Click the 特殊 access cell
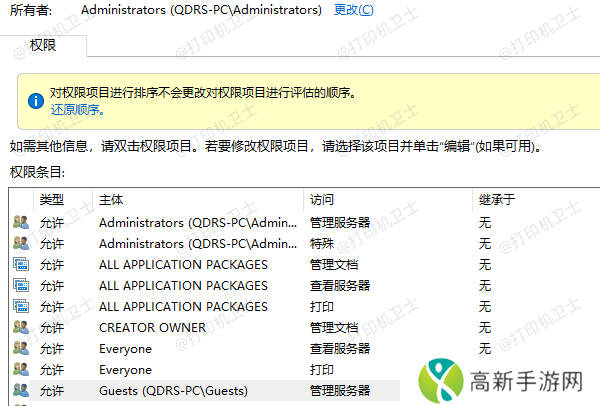 point(322,243)
